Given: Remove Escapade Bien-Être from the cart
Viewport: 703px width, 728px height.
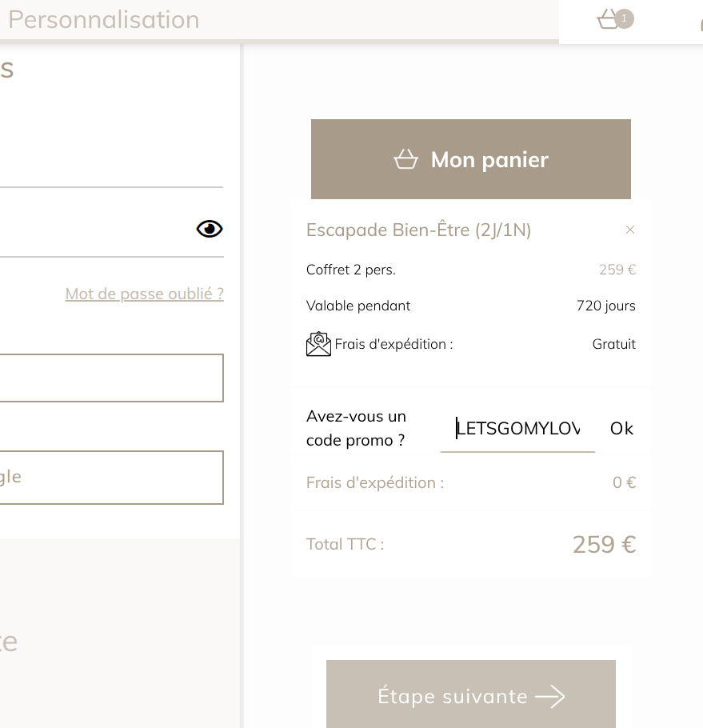Looking at the screenshot, I should 630,230.
